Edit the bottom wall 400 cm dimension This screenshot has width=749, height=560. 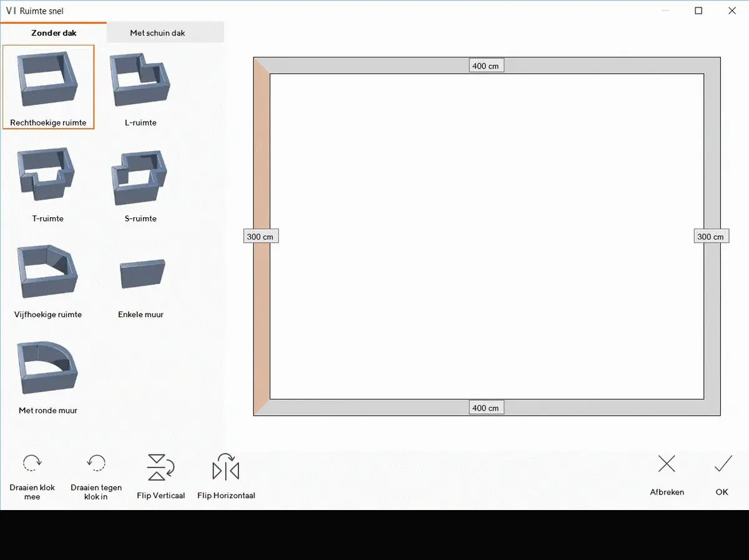click(x=486, y=408)
